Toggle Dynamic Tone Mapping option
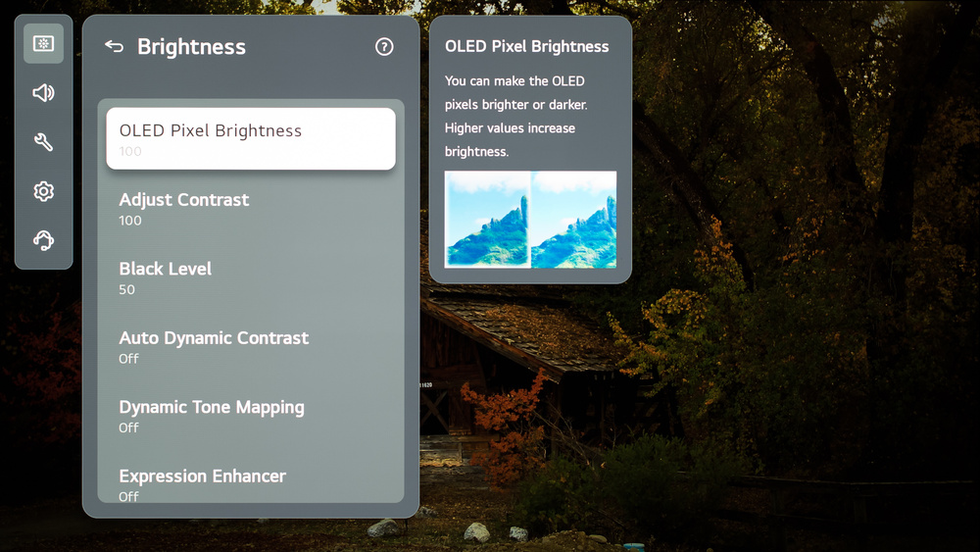The image size is (980, 552). click(251, 417)
